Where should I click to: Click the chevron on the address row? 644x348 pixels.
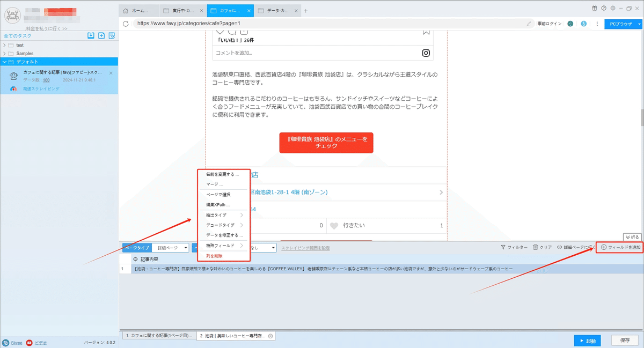[441, 192]
